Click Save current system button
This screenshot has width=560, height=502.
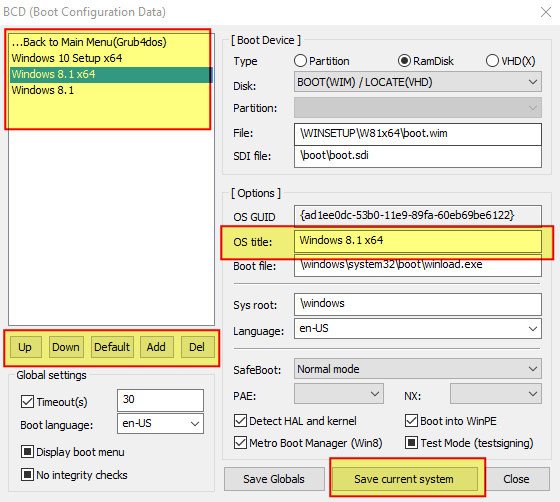pyautogui.click(x=405, y=479)
